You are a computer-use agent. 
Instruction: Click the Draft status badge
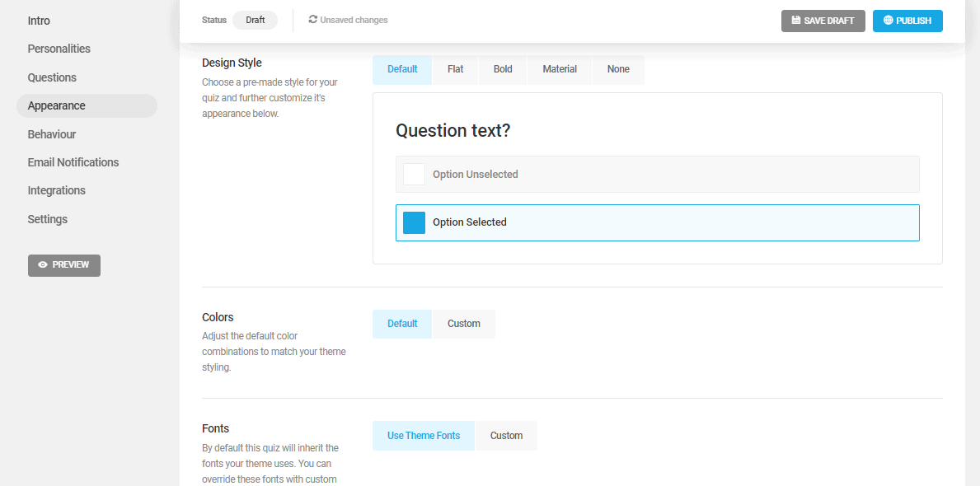tap(255, 20)
